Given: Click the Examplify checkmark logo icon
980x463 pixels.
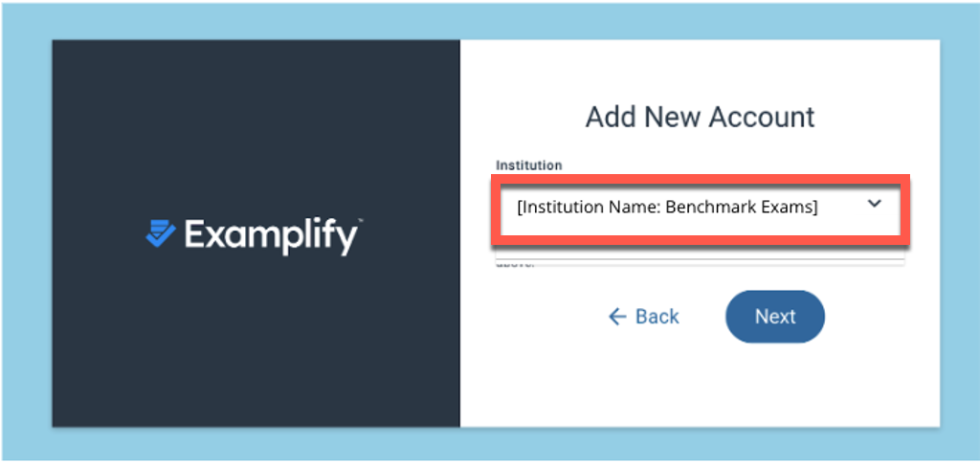Looking at the screenshot, I should coord(160,232).
